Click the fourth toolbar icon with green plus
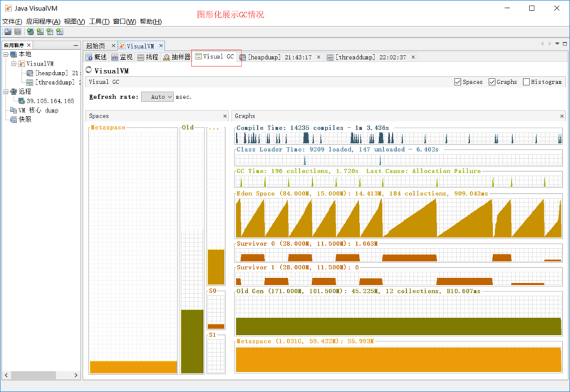Viewport: 570px width, 392px height. 40,32
